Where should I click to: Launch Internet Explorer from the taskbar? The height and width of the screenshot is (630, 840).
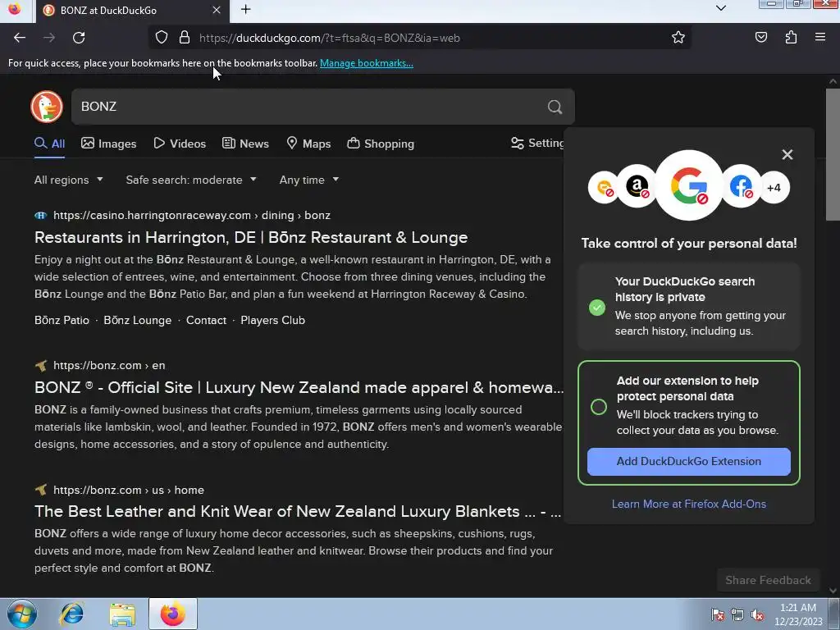tap(72, 614)
